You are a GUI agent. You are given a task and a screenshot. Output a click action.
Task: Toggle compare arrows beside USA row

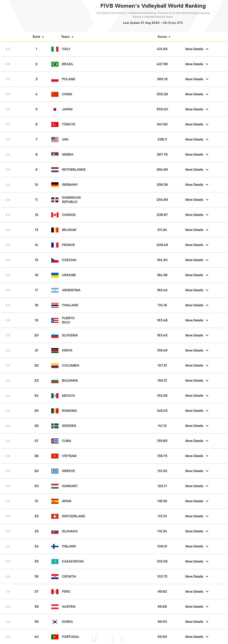coord(8,139)
